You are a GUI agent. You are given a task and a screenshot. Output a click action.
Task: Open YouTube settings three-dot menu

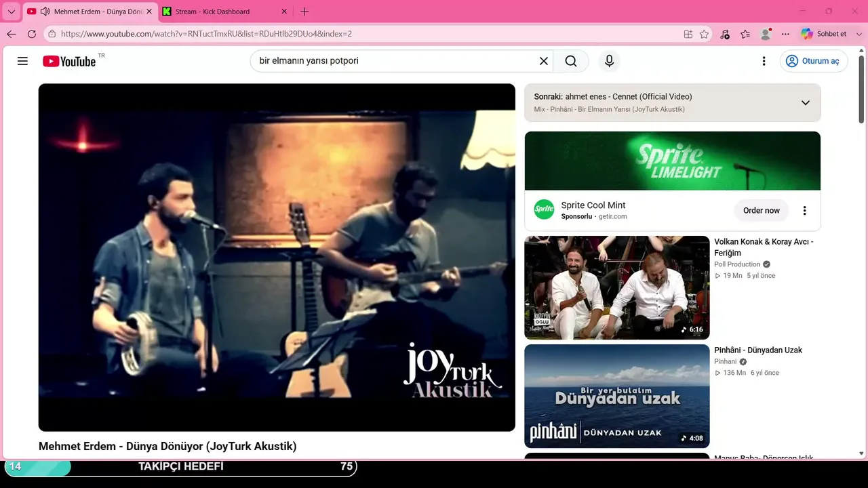click(764, 61)
